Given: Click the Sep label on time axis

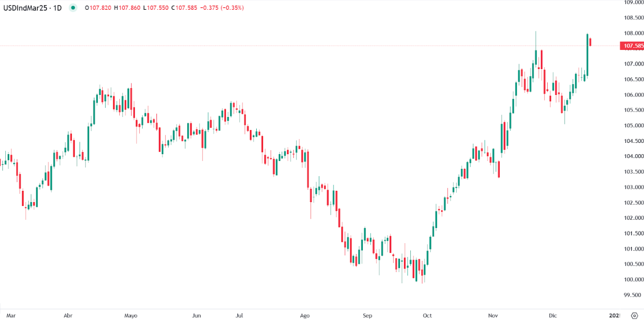Looking at the screenshot, I should (368, 316).
